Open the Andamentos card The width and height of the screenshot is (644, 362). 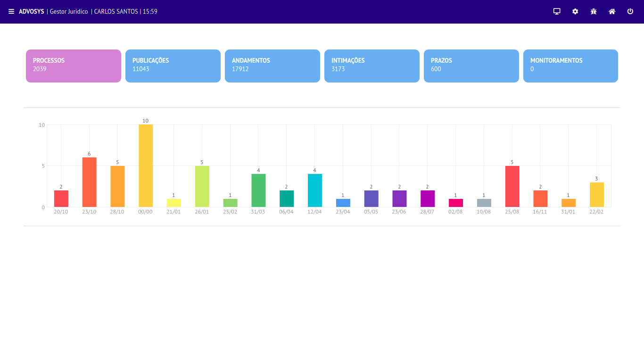point(272,66)
